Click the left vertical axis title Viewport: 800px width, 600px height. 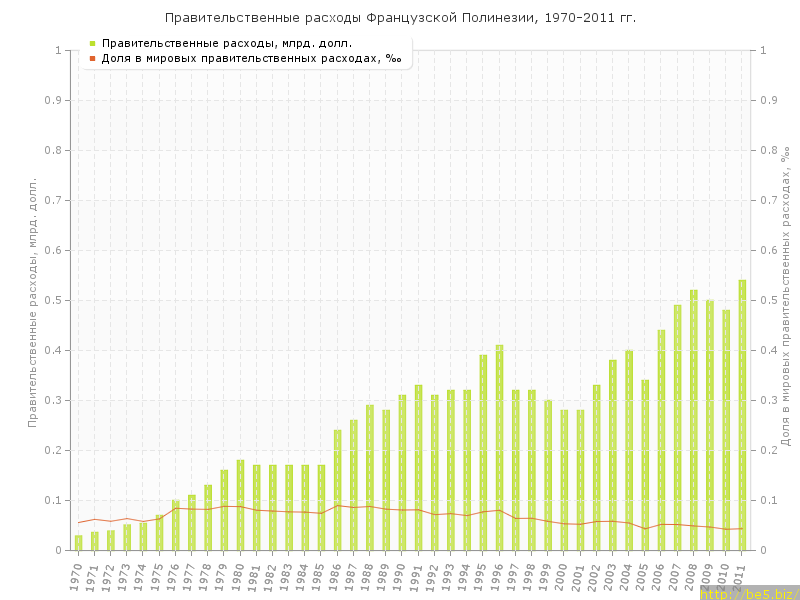[32, 302]
